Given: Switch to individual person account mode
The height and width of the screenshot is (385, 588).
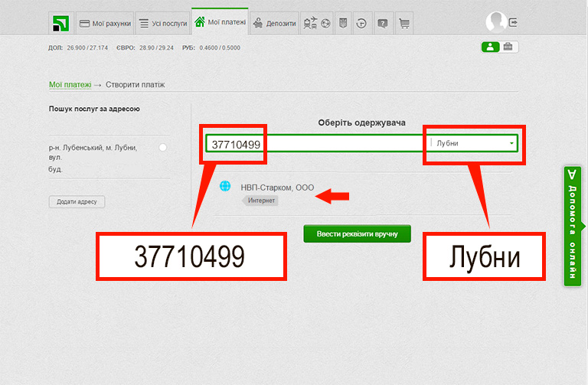Looking at the screenshot, I should pyautogui.click(x=490, y=47).
